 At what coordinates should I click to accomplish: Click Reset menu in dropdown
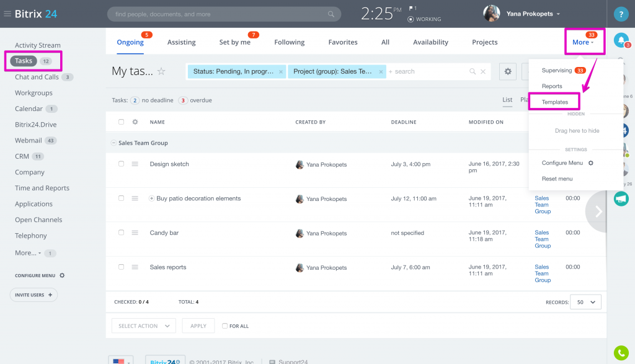pos(557,179)
